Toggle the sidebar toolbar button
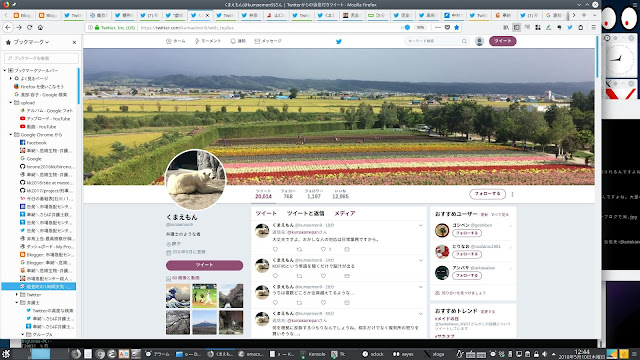The image size is (640, 360). click(x=516, y=27)
